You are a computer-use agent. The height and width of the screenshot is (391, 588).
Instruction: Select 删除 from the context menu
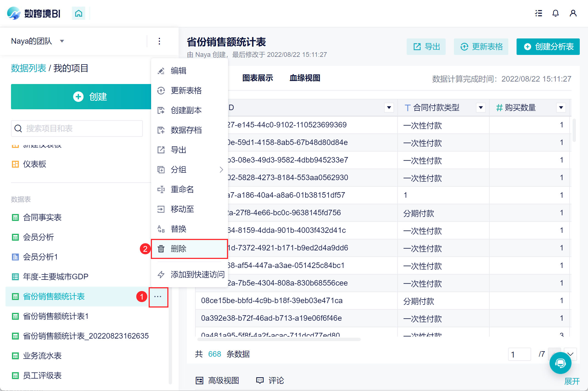pos(179,249)
